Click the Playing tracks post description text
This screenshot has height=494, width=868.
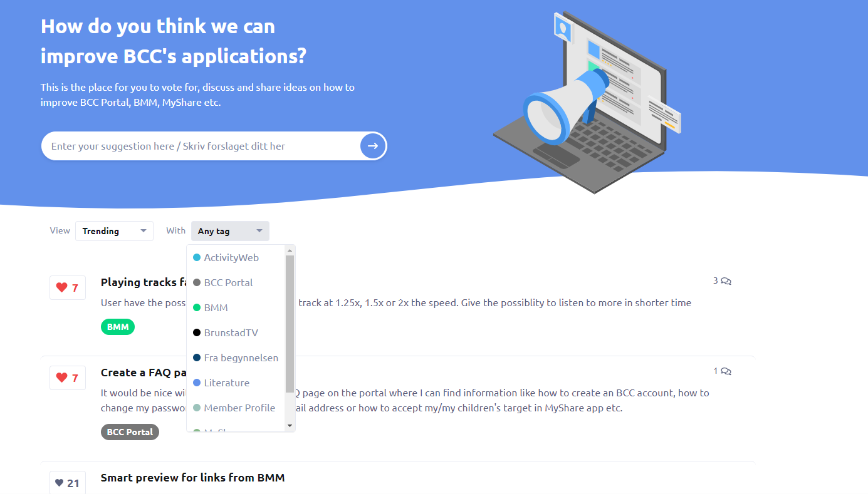coord(396,302)
